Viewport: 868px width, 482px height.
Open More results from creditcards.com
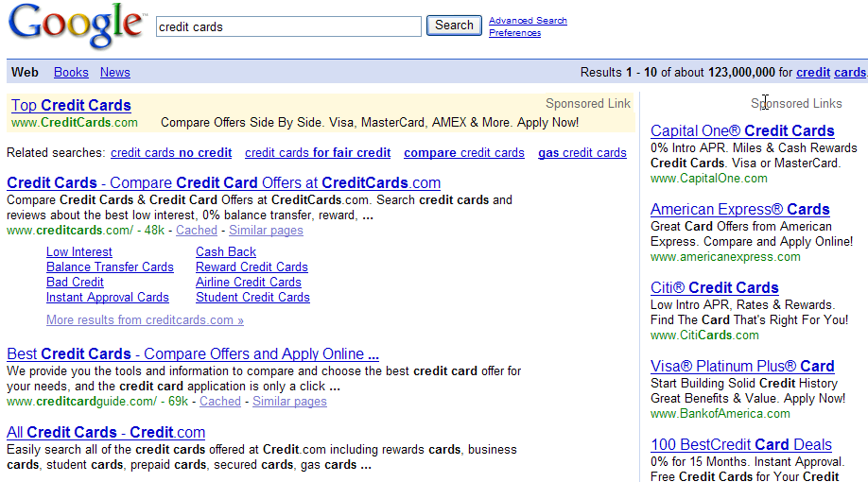[145, 319]
